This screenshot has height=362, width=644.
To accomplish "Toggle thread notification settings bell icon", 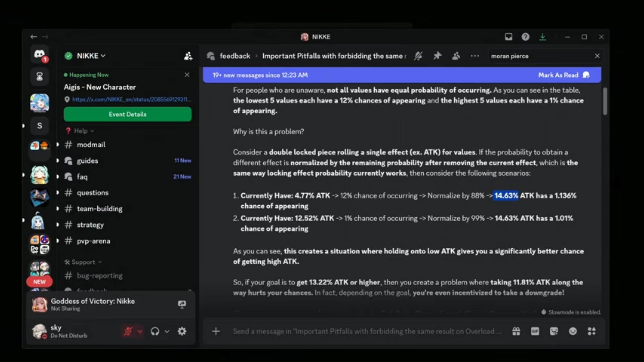I will [418, 56].
